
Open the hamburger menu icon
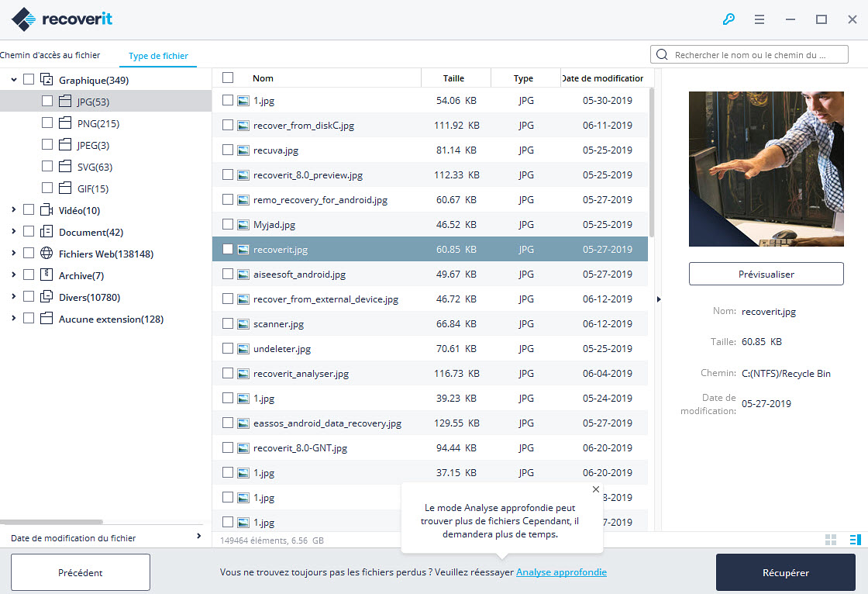tap(759, 19)
